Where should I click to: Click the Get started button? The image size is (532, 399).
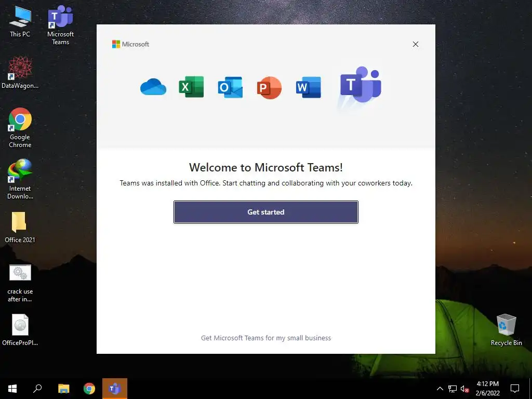pyautogui.click(x=266, y=212)
